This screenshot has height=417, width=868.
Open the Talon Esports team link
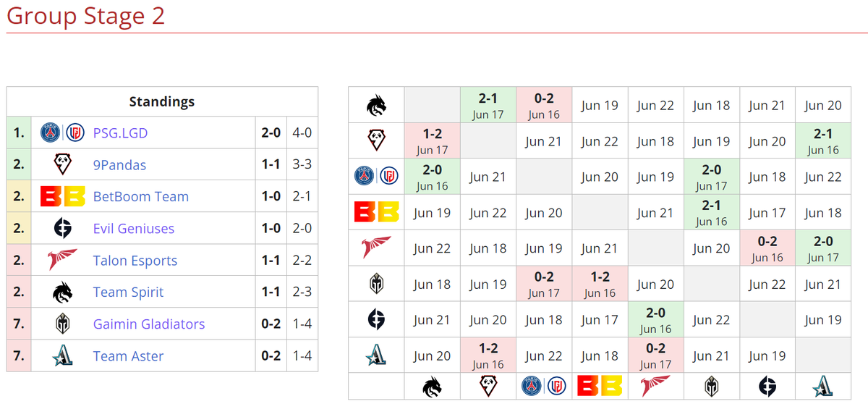(135, 261)
